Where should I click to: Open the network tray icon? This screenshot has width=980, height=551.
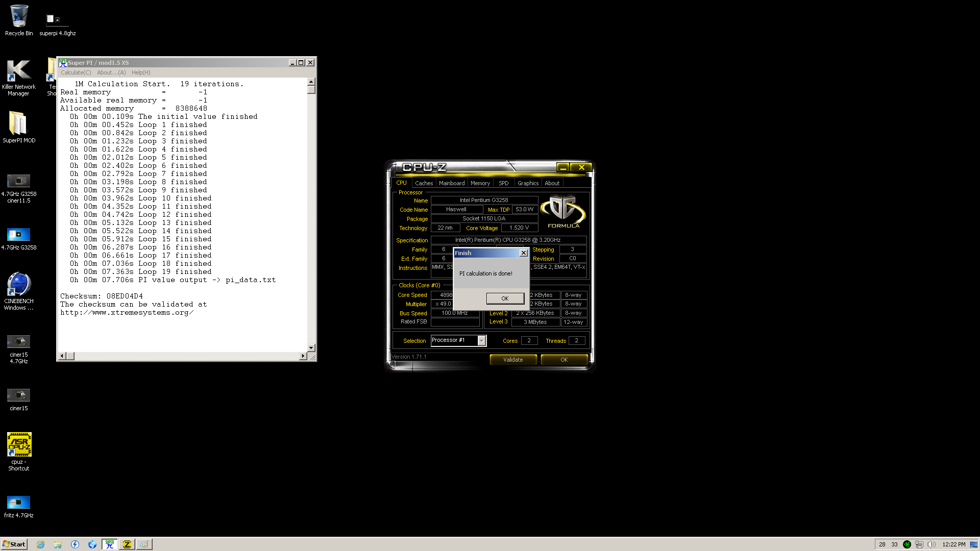[919, 544]
